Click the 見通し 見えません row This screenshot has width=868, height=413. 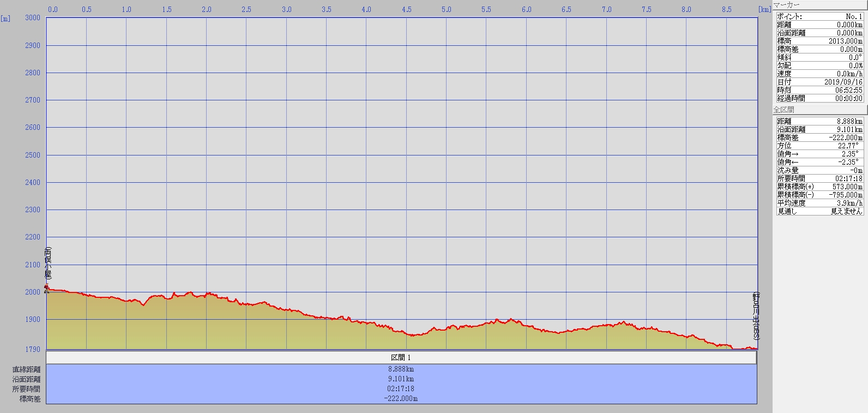click(819, 211)
